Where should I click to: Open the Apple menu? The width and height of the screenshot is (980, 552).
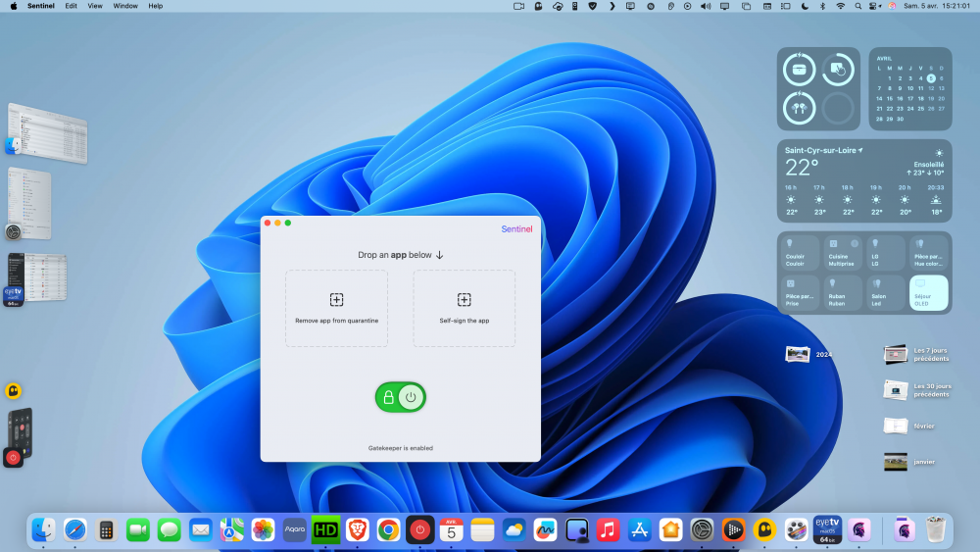click(13, 6)
